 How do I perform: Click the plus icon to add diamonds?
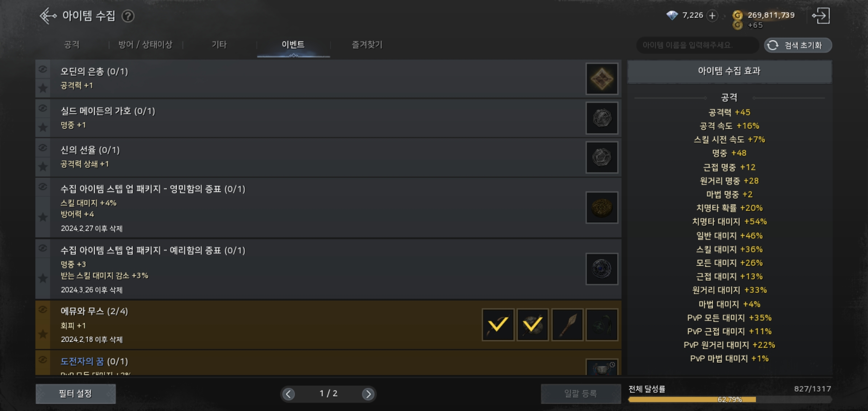click(712, 16)
